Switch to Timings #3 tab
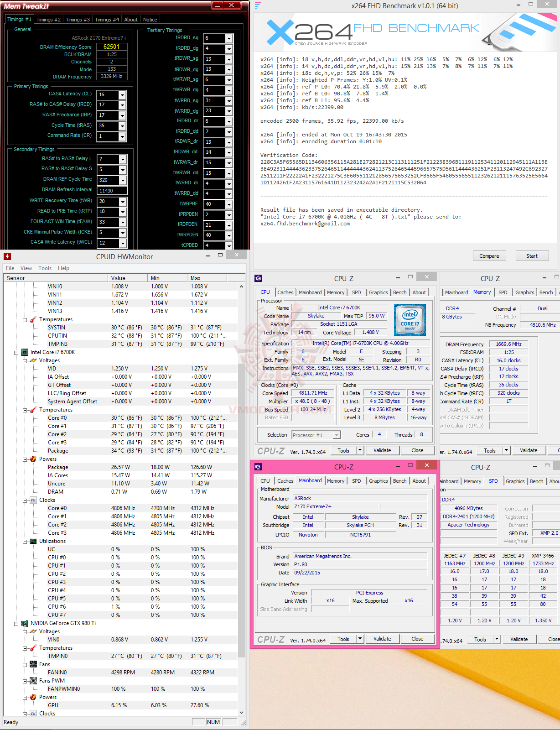The image size is (560, 730). (78, 20)
